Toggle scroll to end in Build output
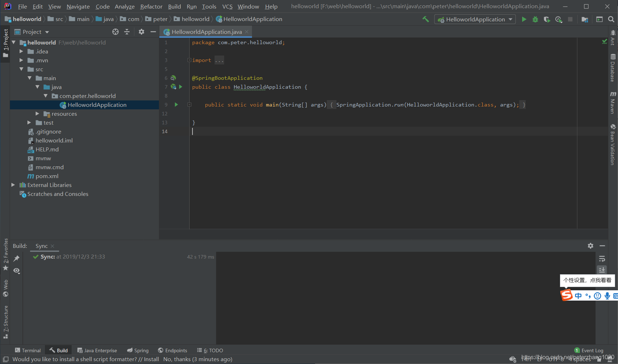 click(x=602, y=270)
